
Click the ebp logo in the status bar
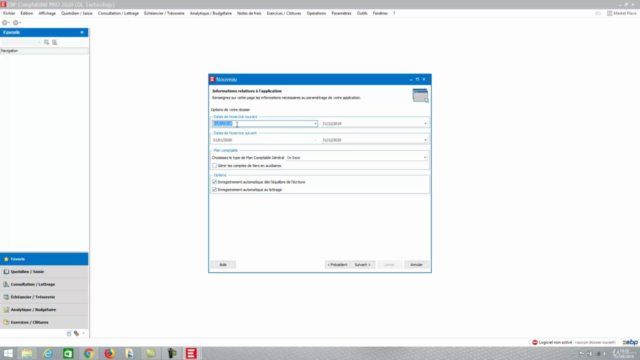630,342
